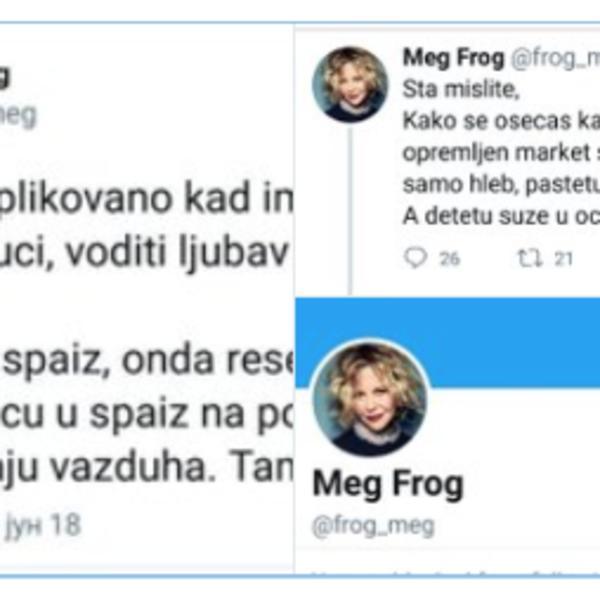Open the small avatar beside the Meg Frog tweet
Screen dimensions: 600x600
click(350, 85)
